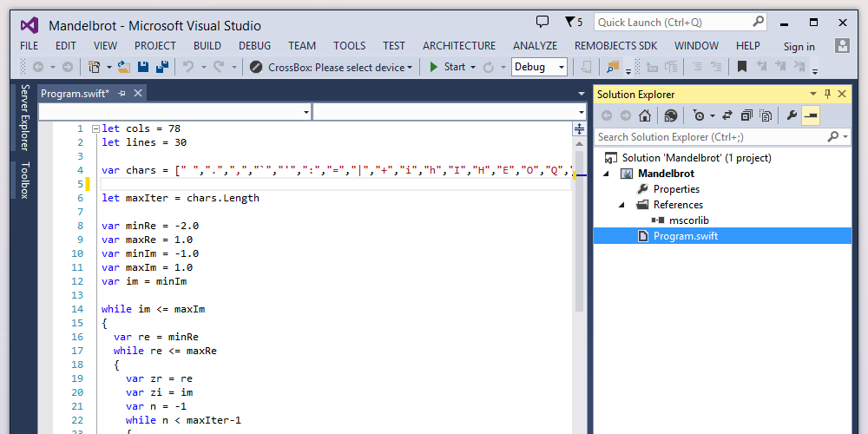
Task: Focus the Search Solution Explorer field
Action: pos(710,137)
